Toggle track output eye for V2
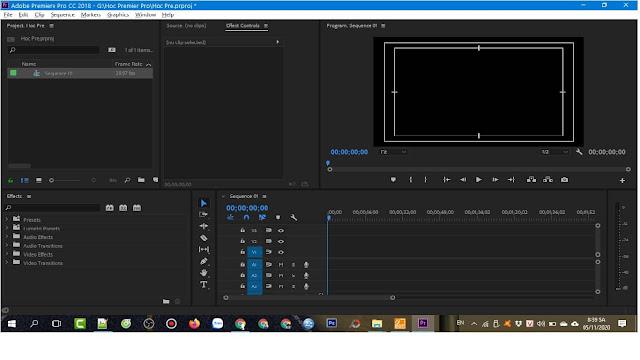This screenshot has height=360, width=640. point(281,241)
